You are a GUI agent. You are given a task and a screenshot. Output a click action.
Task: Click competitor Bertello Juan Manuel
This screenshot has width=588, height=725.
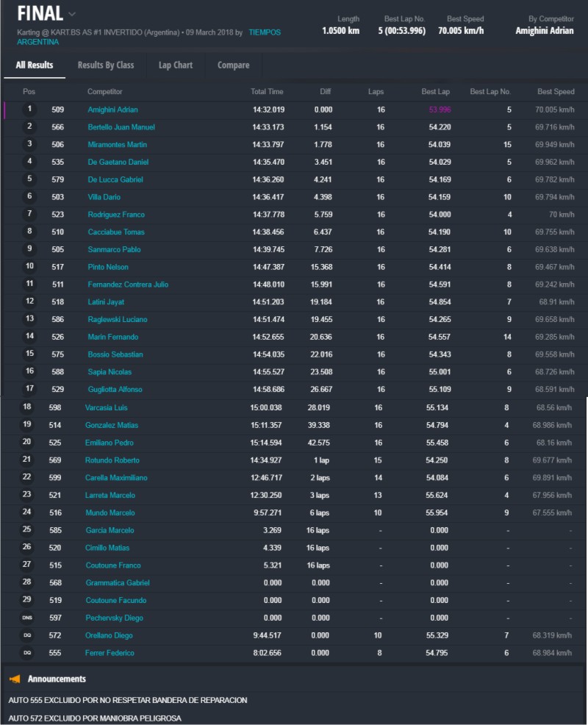tap(121, 127)
